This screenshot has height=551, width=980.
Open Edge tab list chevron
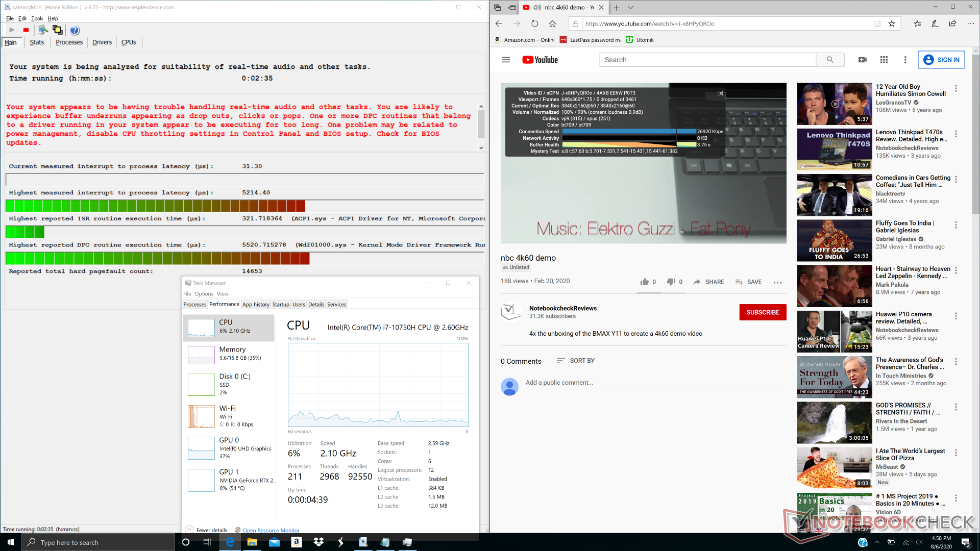[630, 8]
